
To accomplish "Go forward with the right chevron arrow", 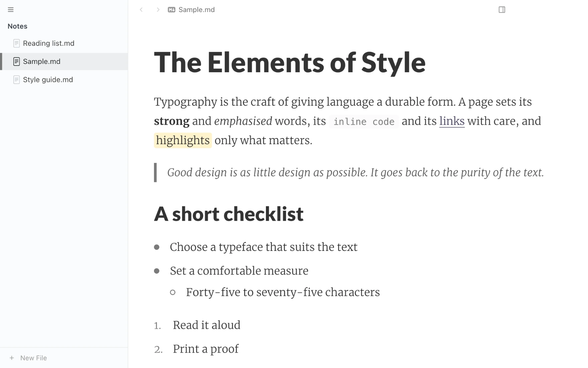I will click(158, 10).
